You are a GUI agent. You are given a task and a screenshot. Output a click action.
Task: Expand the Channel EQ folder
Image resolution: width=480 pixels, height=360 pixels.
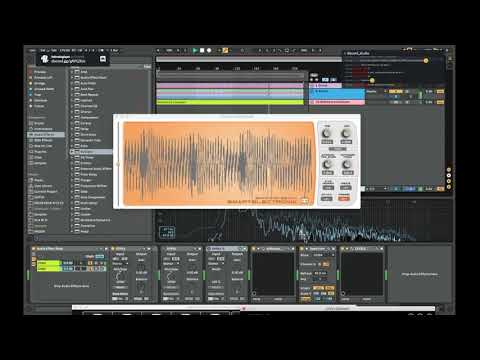coord(72,106)
